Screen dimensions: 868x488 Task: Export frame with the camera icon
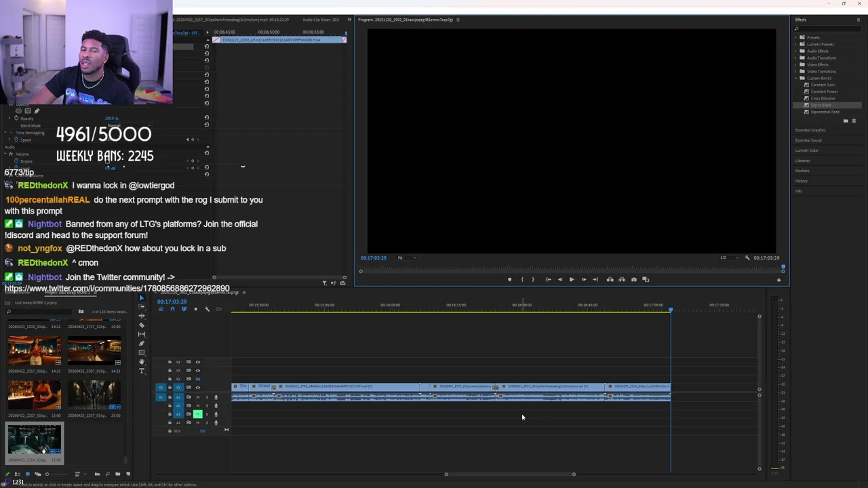click(x=634, y=279)
